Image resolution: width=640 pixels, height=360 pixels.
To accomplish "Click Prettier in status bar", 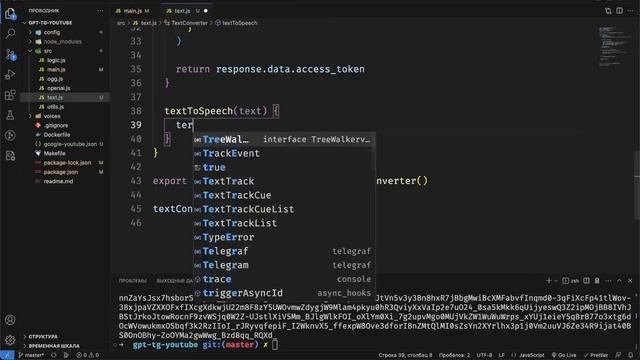I will click(596, 355).
